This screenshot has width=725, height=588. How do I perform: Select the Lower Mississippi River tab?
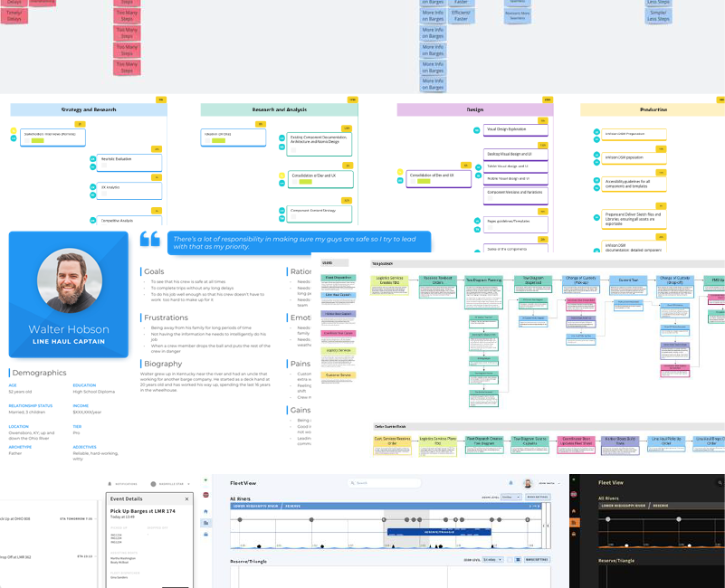[x=255, y=506]
